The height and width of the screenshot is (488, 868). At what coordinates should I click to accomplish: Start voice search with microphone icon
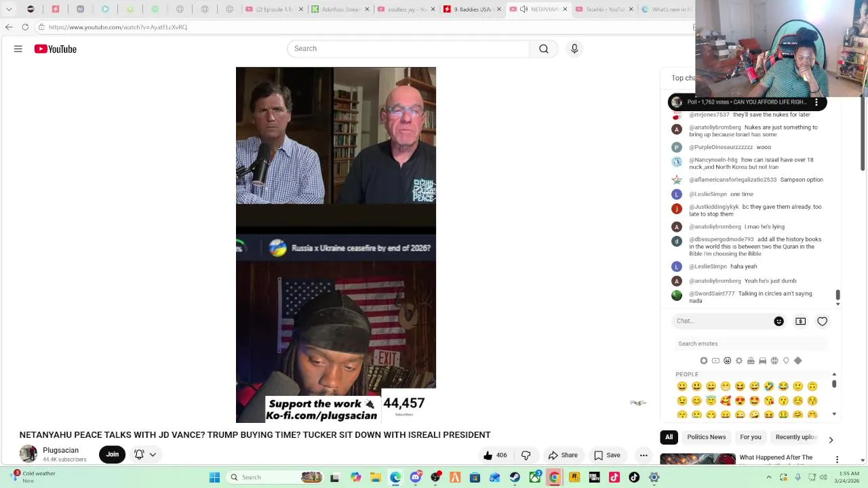pos(574,49)
